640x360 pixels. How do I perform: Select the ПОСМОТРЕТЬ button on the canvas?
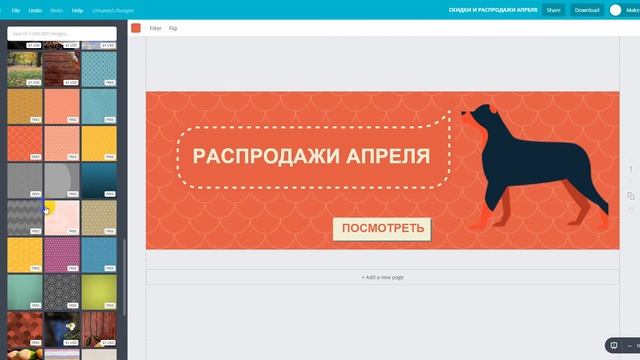382,229
